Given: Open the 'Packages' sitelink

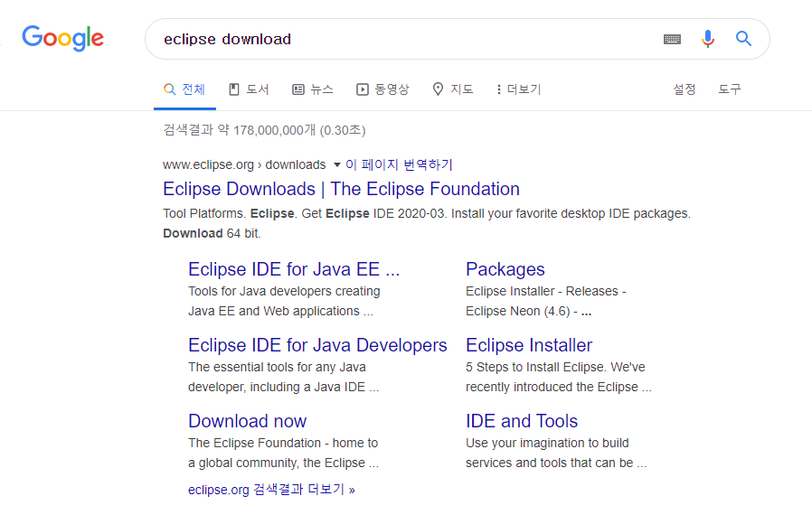Looking at the screenshot, I should point(505,269).
